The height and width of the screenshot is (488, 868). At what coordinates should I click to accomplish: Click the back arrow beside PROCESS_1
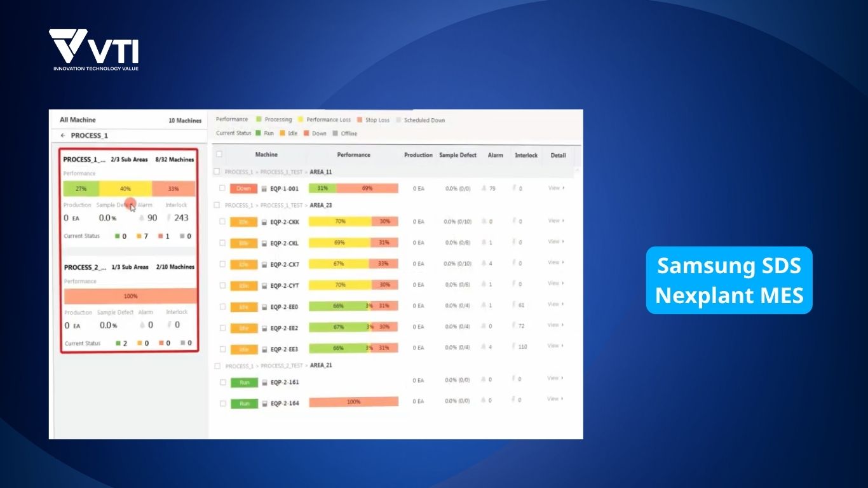coord(62,135)
